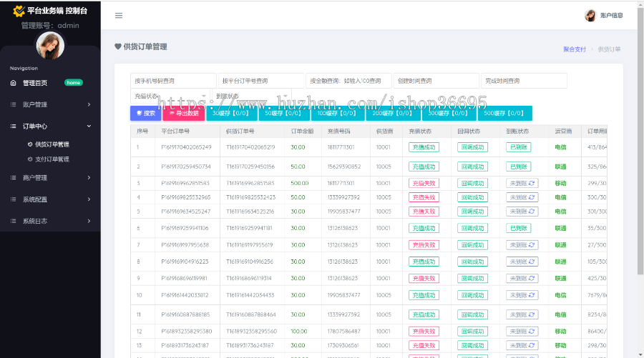Click the pink 导出数据 button
Viewport: 644px width, 358px height.
click(184, 113)
